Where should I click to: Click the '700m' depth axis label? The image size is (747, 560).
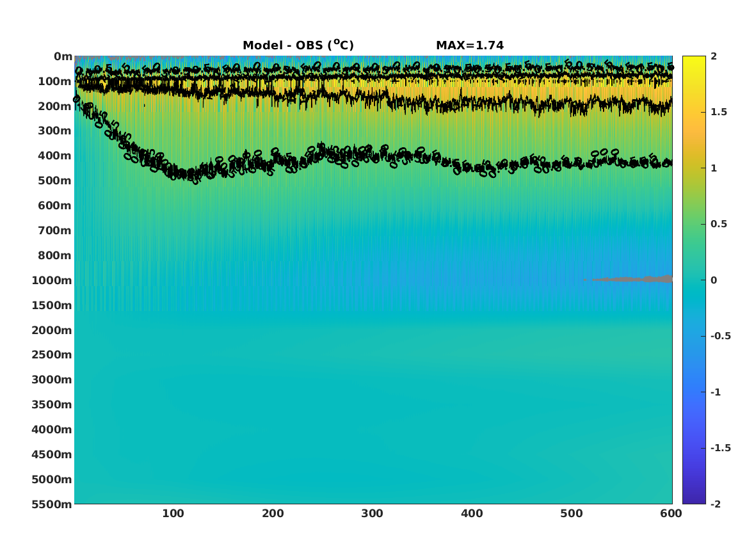[55, 230]
